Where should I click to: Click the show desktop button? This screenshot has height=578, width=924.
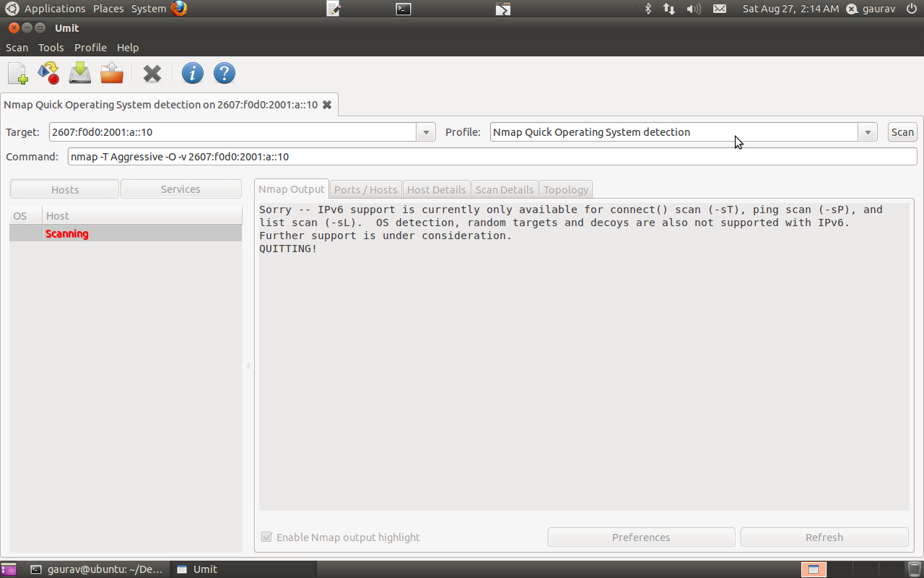(x=9, y=569)
